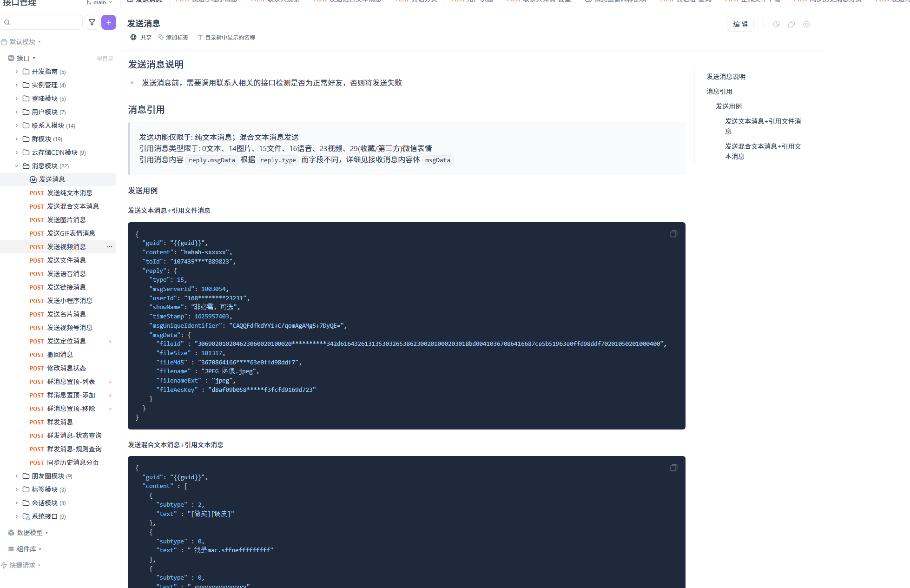Click the globe 共享 share option
Viewport: 910px width, 588px height.
[141, 38]
